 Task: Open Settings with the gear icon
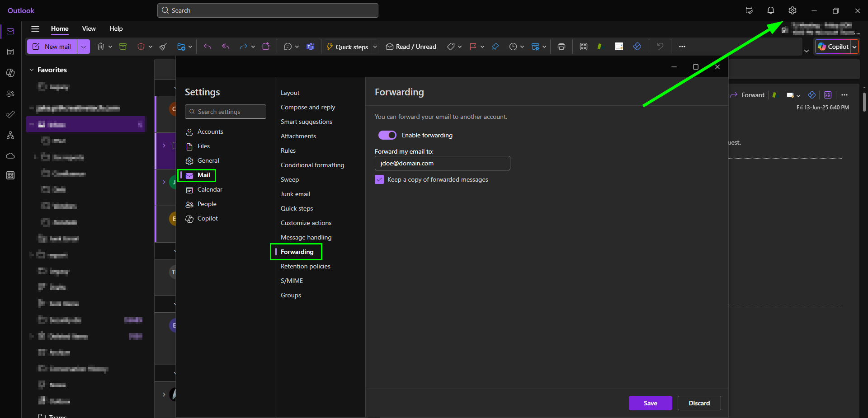click(792, 10)
